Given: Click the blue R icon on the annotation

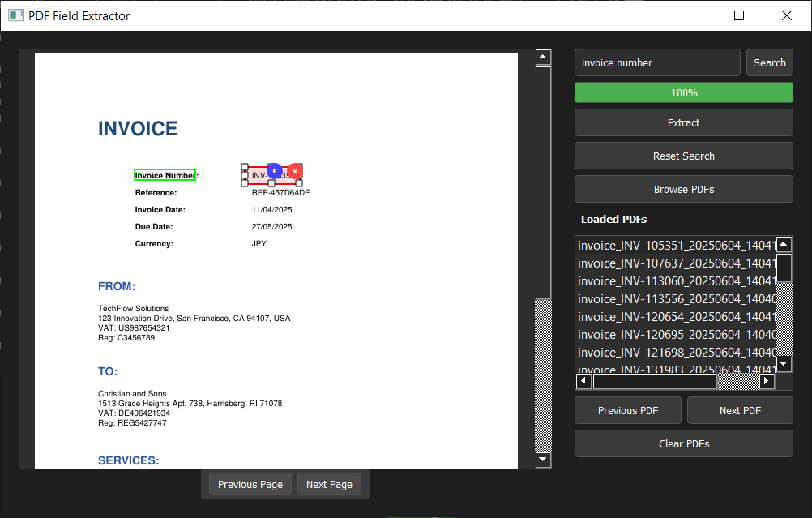Looking at the screenshot, I should [x=275, y=171].
